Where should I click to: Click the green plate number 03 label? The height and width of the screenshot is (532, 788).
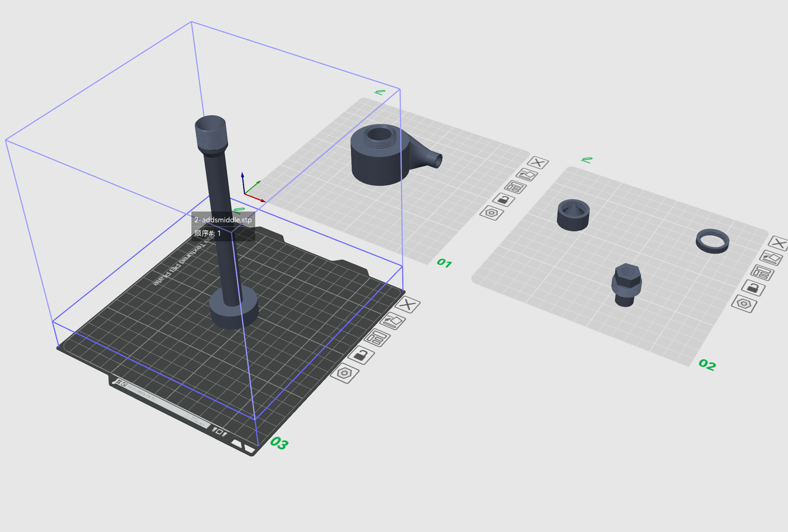pos(279,443)
